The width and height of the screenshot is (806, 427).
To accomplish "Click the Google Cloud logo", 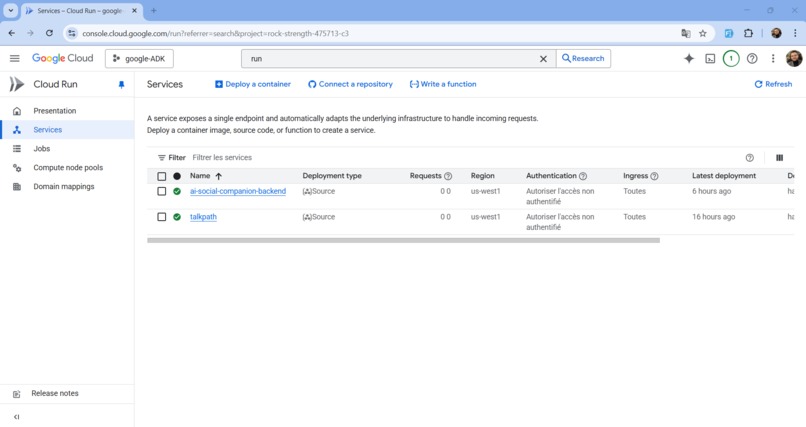I will point(63,58).
